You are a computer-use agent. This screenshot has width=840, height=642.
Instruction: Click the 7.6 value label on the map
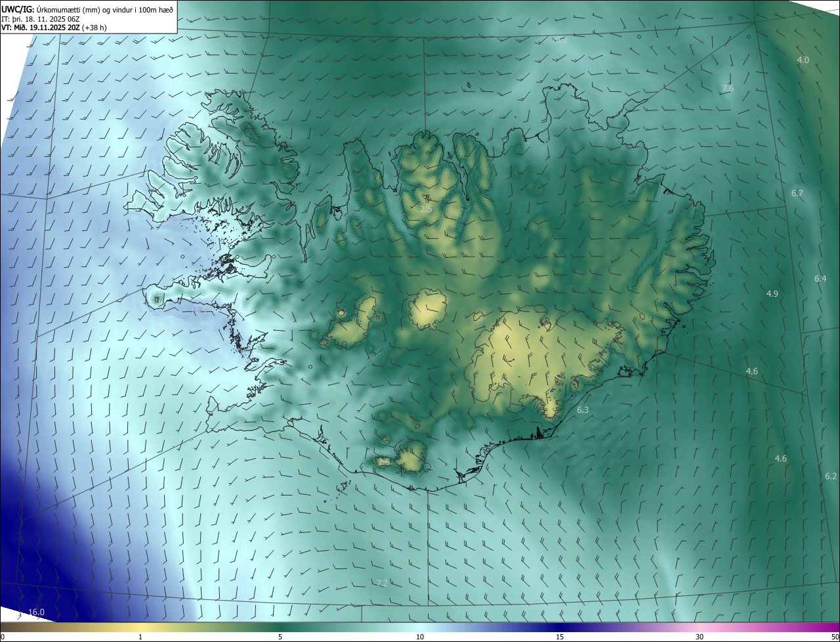[x=727, y=88]
